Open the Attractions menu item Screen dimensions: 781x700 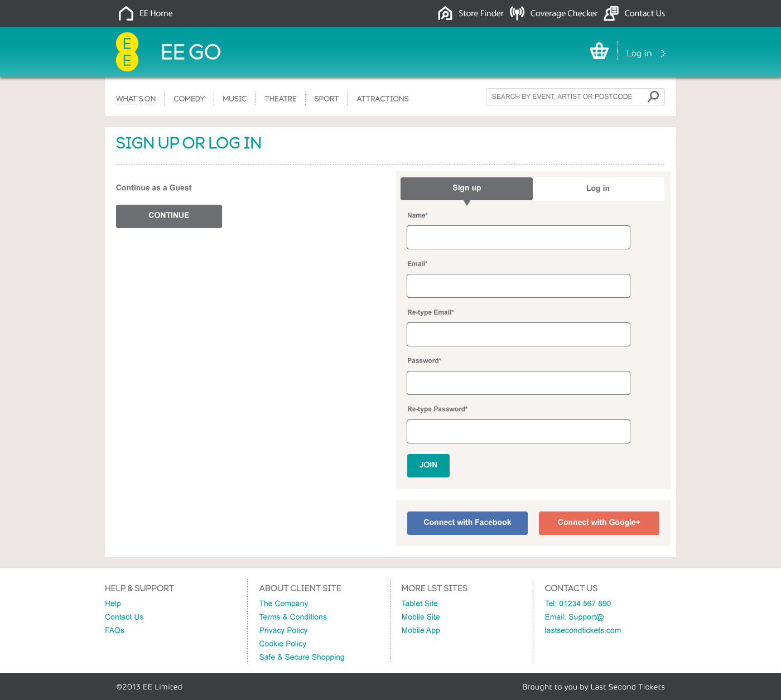point(383,99)
